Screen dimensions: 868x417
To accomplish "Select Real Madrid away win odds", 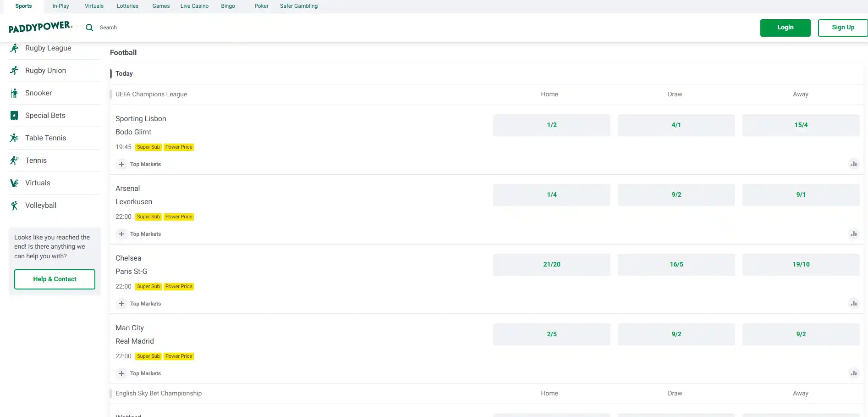I will [x=801, y=334].
